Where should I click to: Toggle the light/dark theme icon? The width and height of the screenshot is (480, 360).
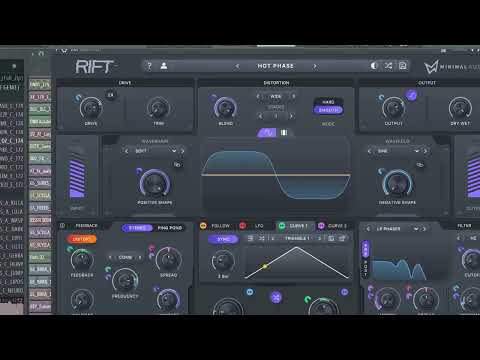tap(374, 66)
